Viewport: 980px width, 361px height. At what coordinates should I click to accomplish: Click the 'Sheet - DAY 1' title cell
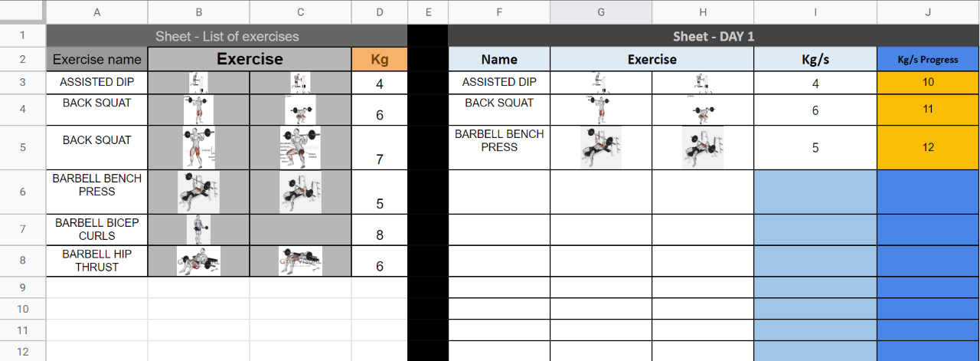[x=714, y=36]
